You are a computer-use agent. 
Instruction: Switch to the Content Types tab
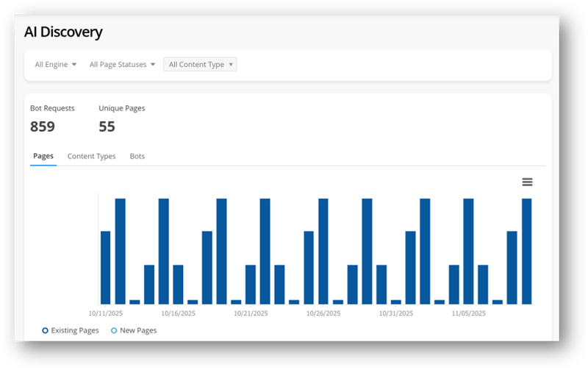point(91,156)
